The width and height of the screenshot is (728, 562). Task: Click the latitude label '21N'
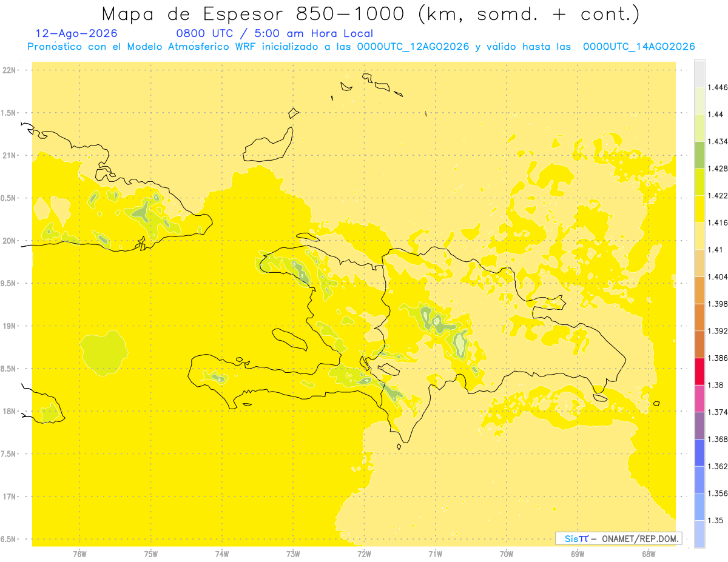pyautogui.click(x=10, y=155)
